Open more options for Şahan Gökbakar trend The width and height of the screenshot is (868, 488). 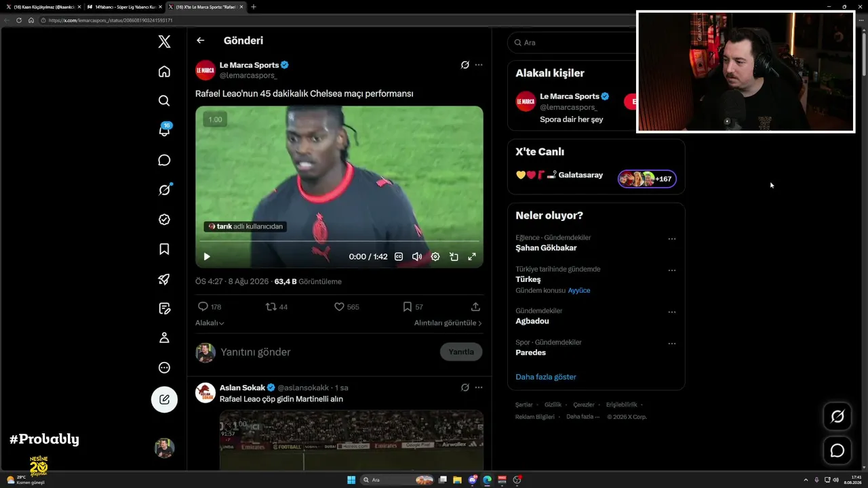pos(672,239)
